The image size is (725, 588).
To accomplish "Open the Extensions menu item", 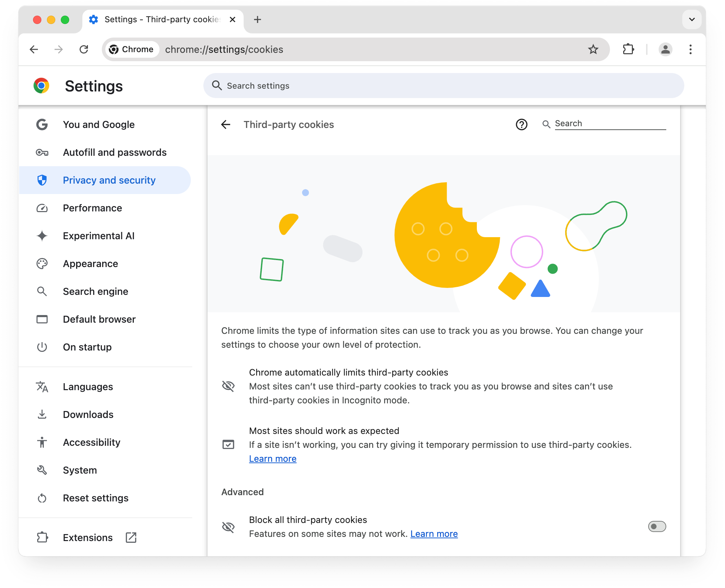I will [x=87, y=537].
